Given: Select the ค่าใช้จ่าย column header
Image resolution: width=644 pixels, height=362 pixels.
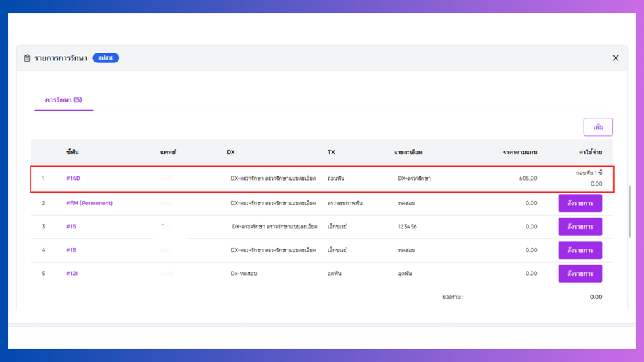Looking at the screenshot, I should [590, 152].
